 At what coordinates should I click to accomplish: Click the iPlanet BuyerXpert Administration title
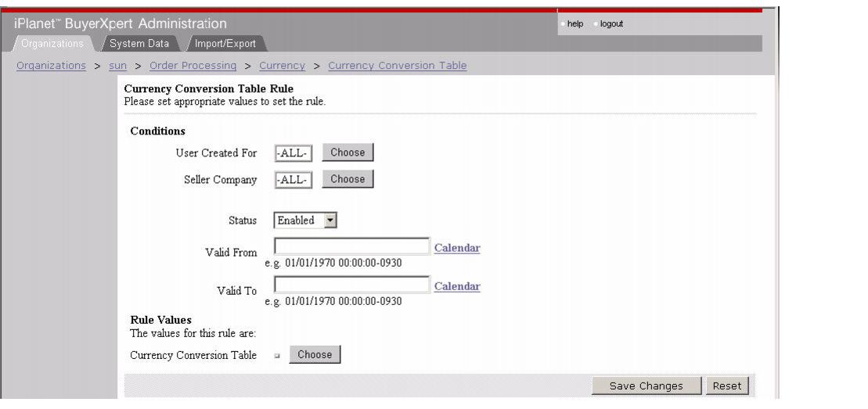click(120, 23)
